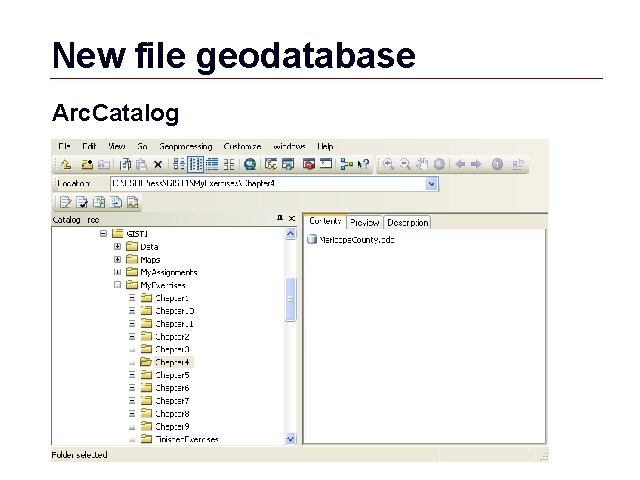Click the tree scrollbar down arrow
The height and width of the screenshot is (480, 640).
pos(291,439)
